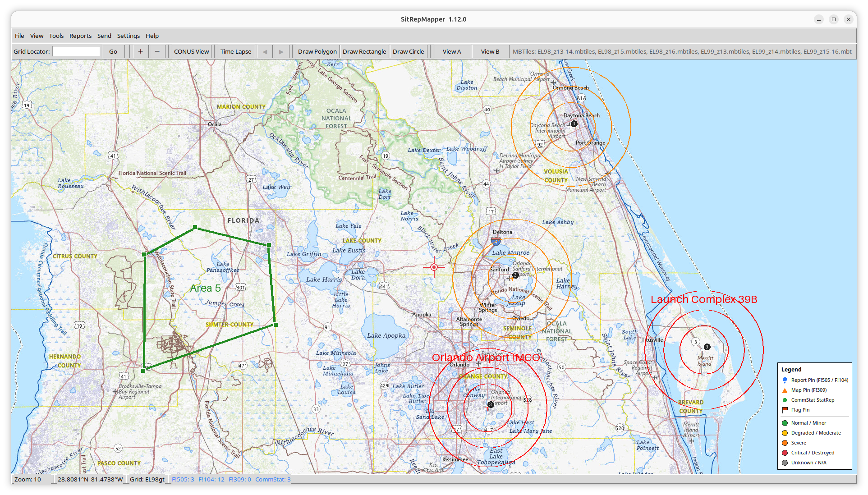
Task: Select the Draw Polygon tool
Action: [x=317, y=51]
